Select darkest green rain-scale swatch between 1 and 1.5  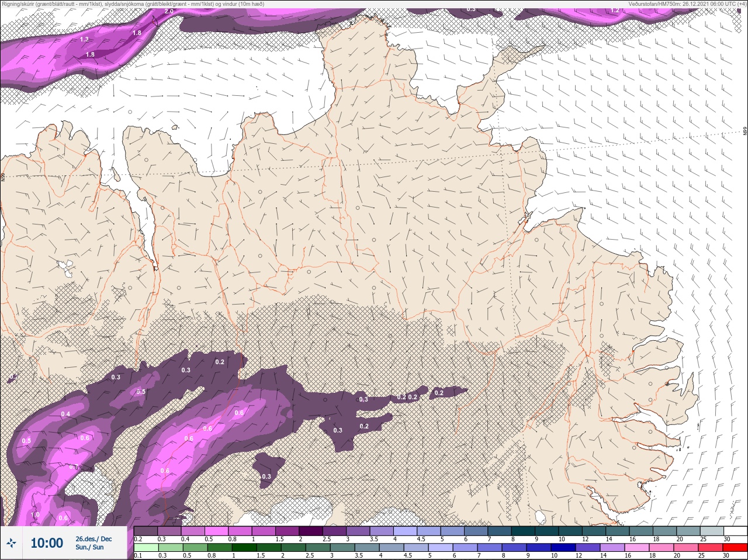point(244,548)
